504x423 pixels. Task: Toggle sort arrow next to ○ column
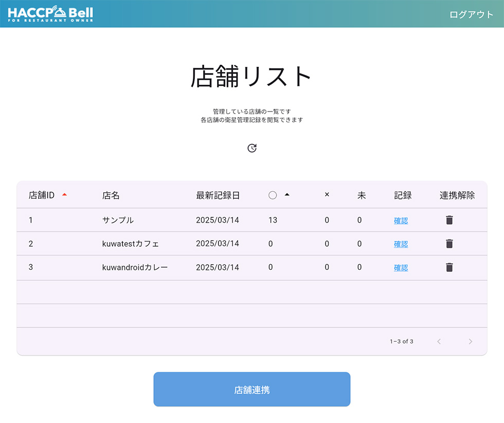point(287,195)
